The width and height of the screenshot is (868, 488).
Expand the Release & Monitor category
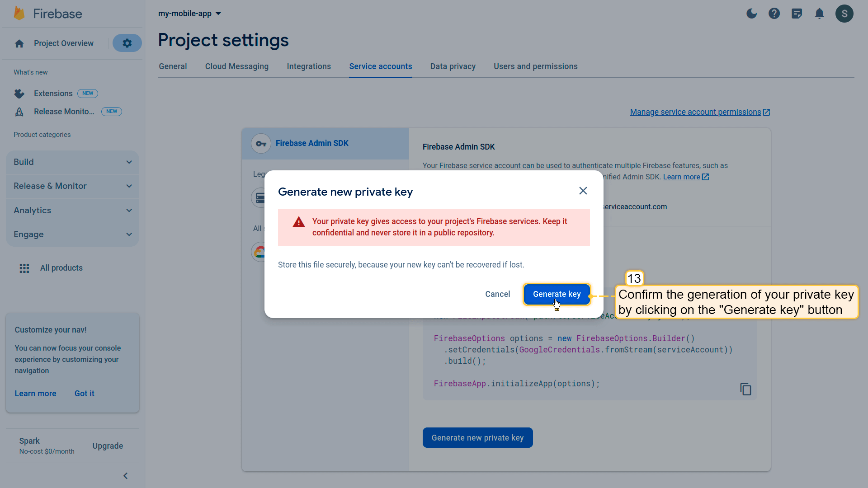[x=72, y=186]
